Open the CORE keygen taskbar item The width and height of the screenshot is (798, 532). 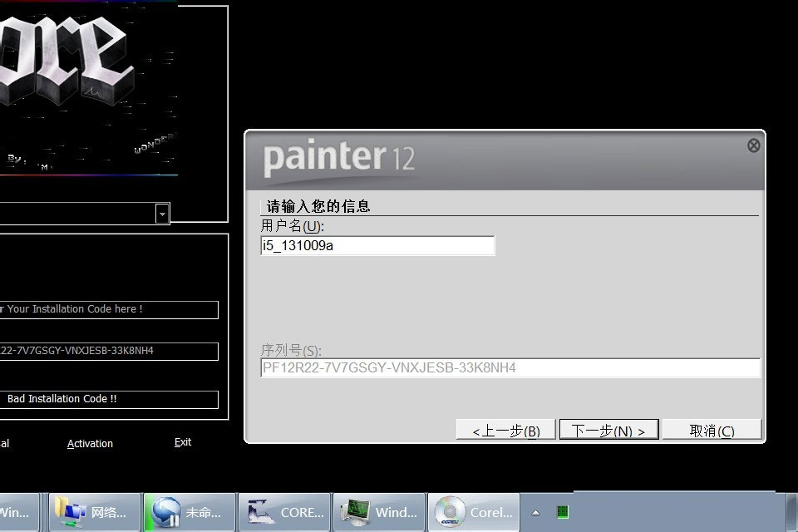click(284, 512)
